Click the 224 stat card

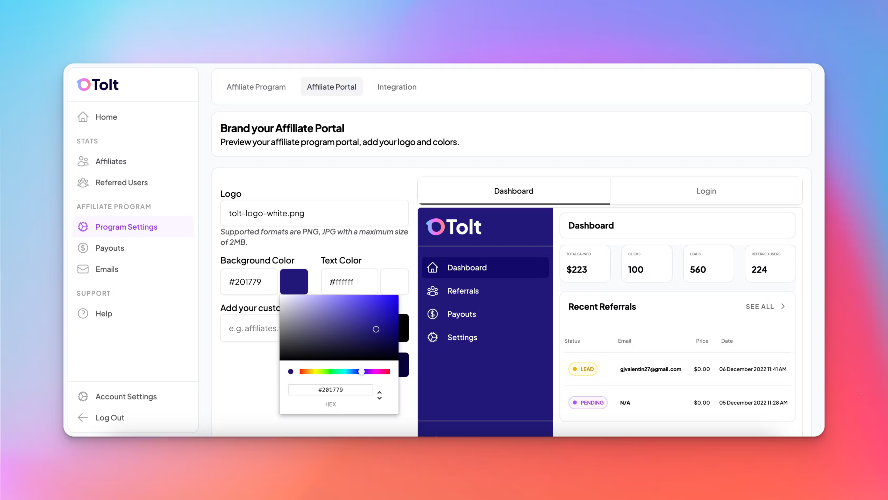pyautogui.click(x=770, y=263)
